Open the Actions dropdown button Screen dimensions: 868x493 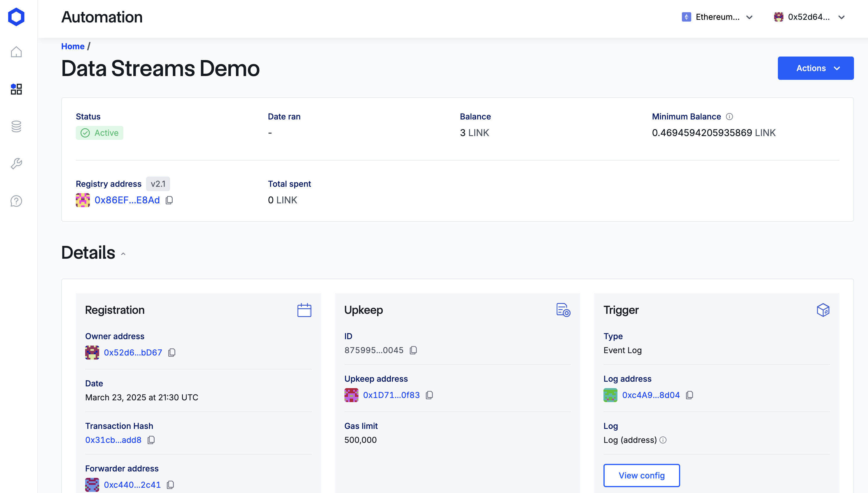(x=815, y=68)
